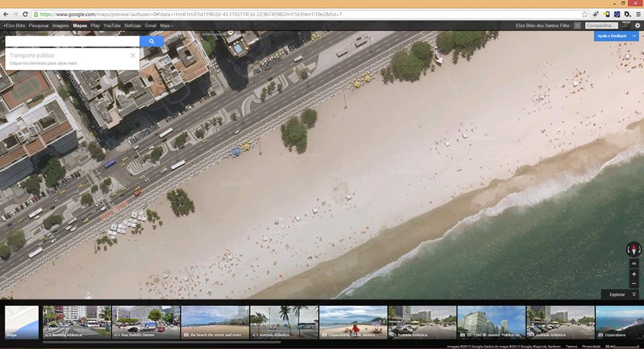Toggle the tilt view button

pyautogui.click(x=634, y=264)
